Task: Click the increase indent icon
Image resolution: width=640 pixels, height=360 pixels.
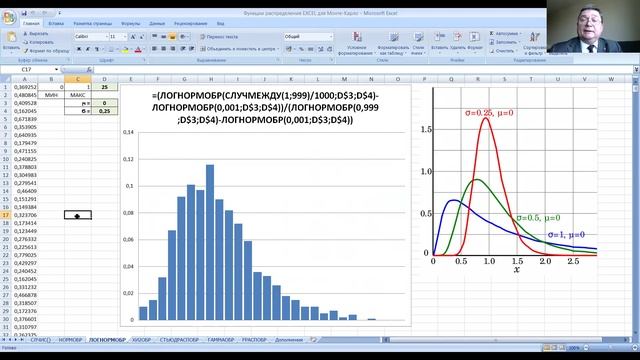Action: [x=191, y=49]
